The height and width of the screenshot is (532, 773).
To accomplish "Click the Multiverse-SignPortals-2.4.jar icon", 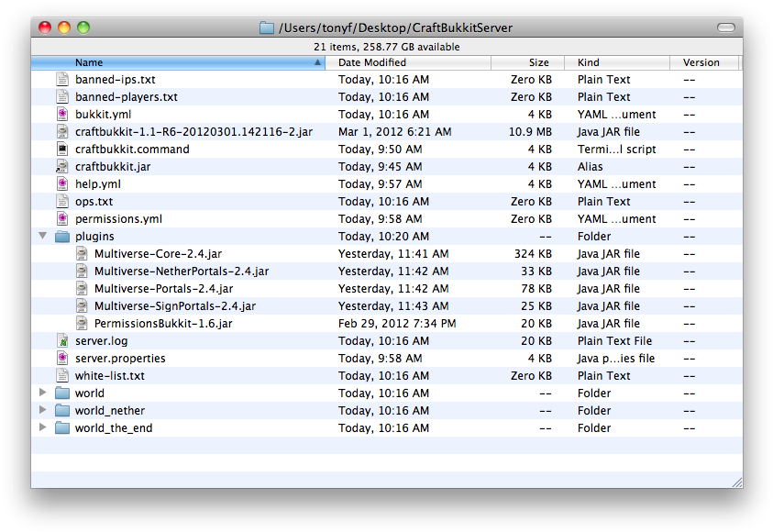I will 82,305.
